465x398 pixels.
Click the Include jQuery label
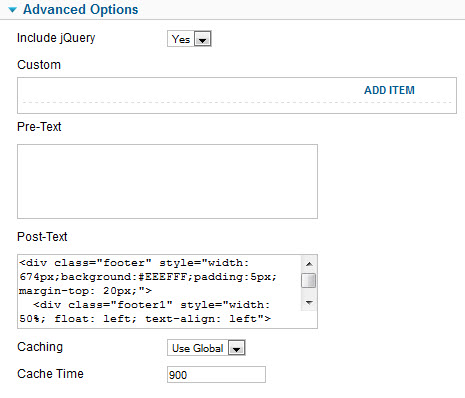[x=56, y=38]
